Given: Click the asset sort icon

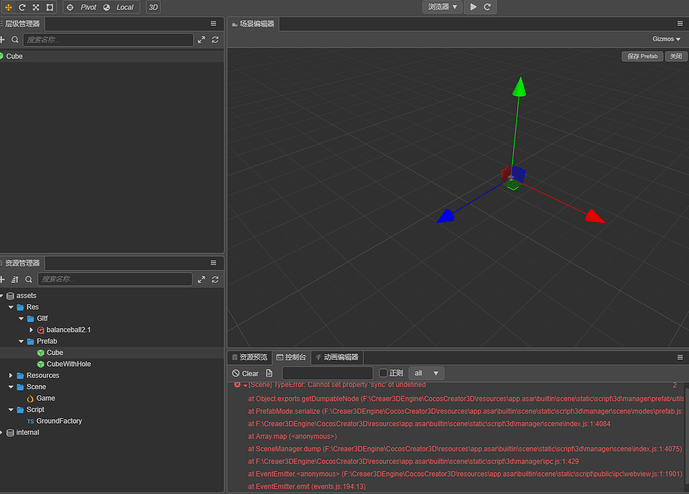Looking at the screenshot, I should coord(15,280).
